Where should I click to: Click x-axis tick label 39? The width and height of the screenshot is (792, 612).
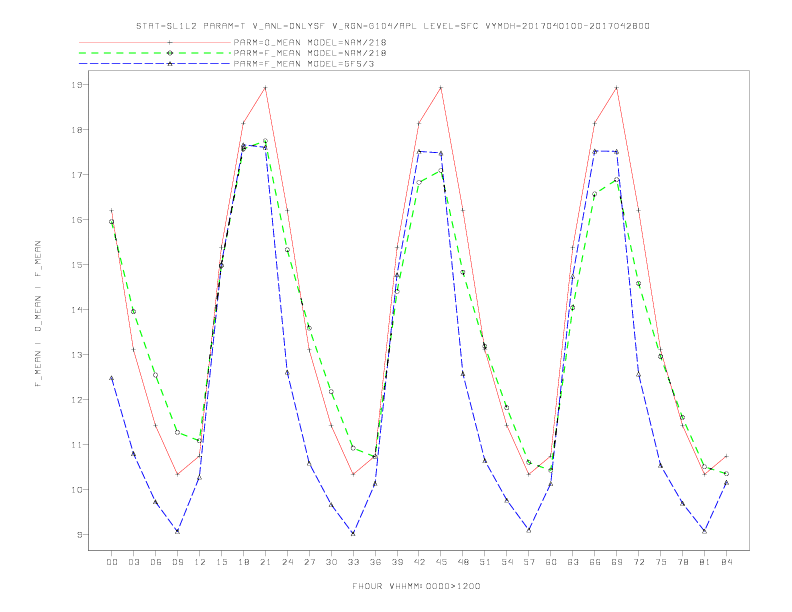coord(397,562)
